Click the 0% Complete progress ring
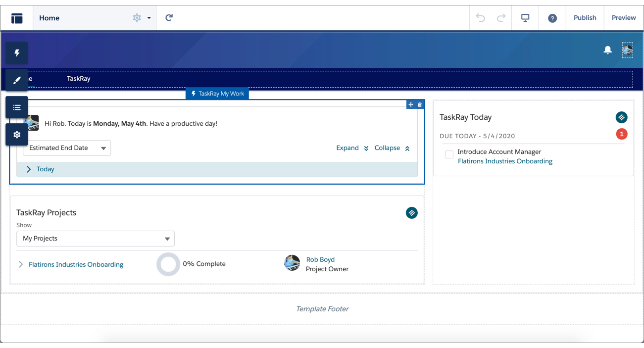Screen dimensions: 644x348 (168, 264)
